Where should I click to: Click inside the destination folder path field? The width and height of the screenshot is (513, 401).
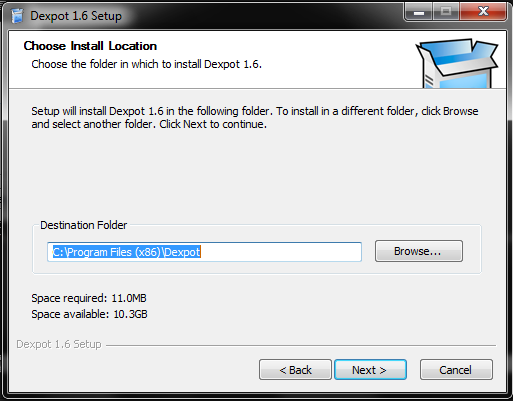204,252
